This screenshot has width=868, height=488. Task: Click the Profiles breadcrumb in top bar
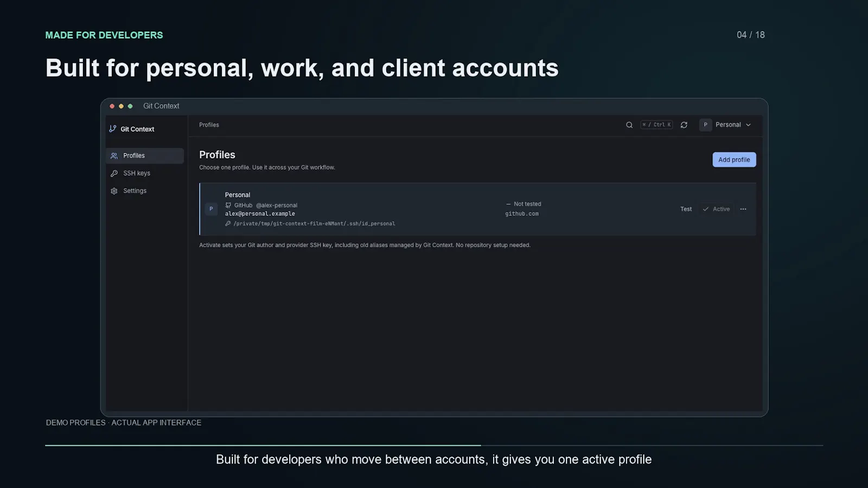pyautogui.click(x=209, y=125)
